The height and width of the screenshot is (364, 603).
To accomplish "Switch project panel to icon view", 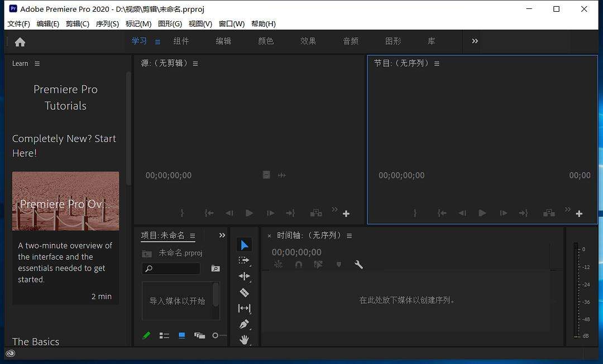I will 181,336.
